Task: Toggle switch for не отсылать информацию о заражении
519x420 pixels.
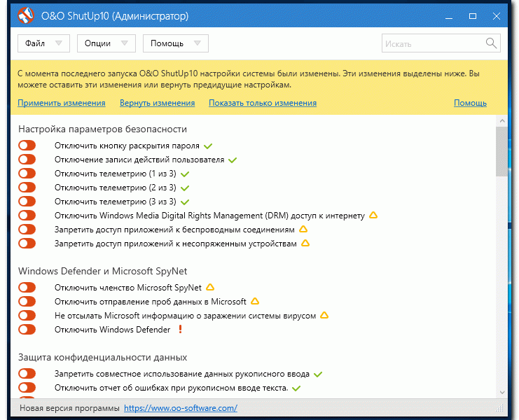Action: click(27, 316)
